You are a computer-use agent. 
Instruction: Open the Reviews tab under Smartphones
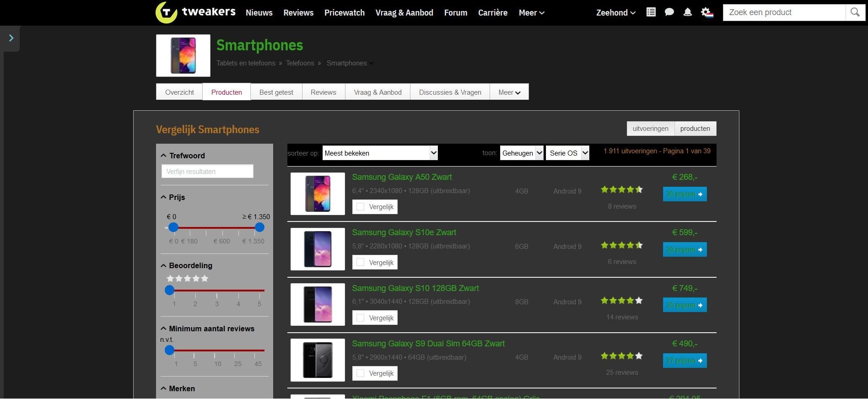[x=323, y=92]
